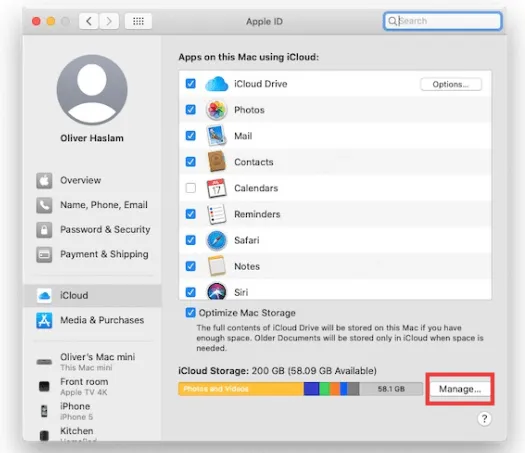The height and width of the screenshot is (453, 525).
Task: Go forward with the right chevron button
Action: pos(109,21)
